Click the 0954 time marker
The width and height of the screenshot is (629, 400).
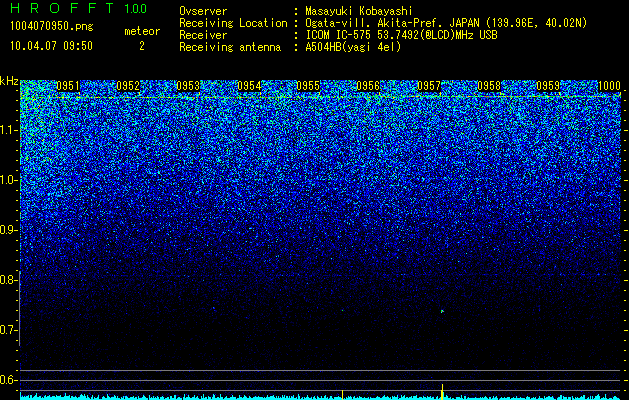click(x=249, y=86)
